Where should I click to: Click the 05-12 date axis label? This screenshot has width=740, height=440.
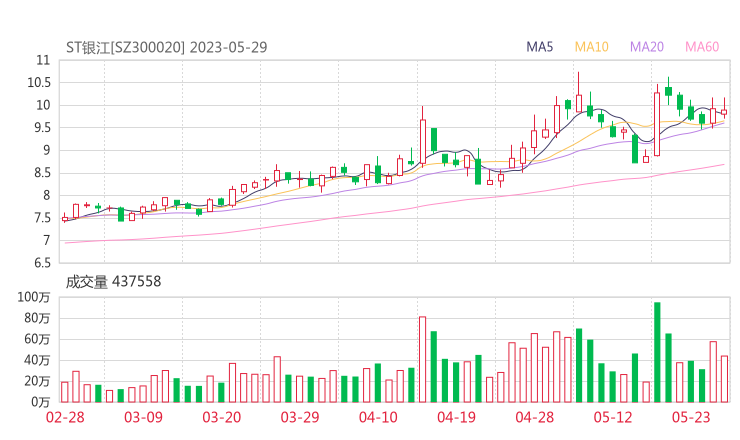[x=613, y=418]
